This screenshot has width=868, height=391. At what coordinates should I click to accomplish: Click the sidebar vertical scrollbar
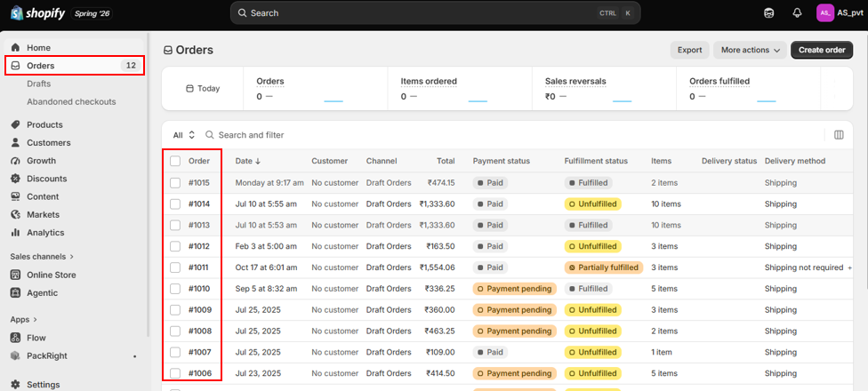(148, 185)
